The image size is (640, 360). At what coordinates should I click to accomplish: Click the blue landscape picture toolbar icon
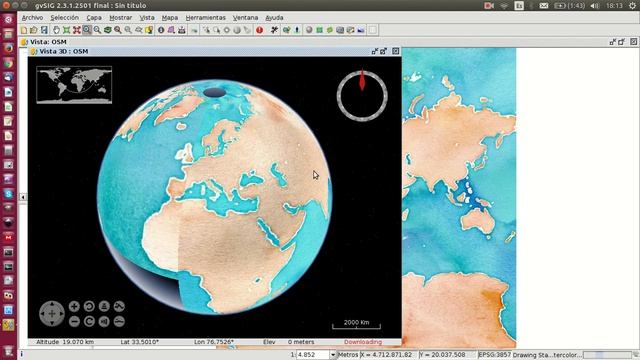click(x=361, y=30)
